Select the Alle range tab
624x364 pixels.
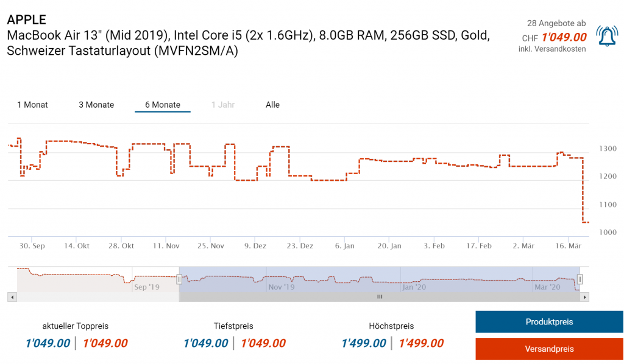click(272, 105)
